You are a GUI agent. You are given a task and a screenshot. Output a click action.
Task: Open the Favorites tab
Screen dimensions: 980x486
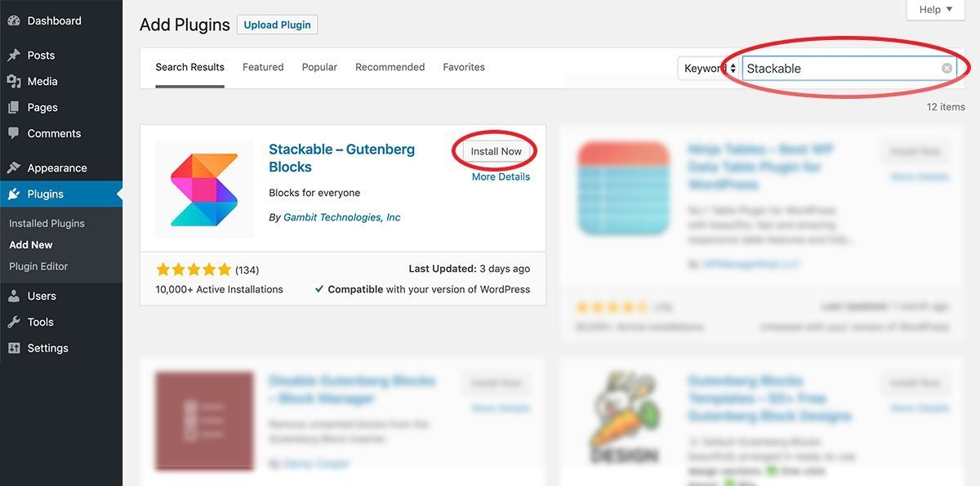pos(464,68)
